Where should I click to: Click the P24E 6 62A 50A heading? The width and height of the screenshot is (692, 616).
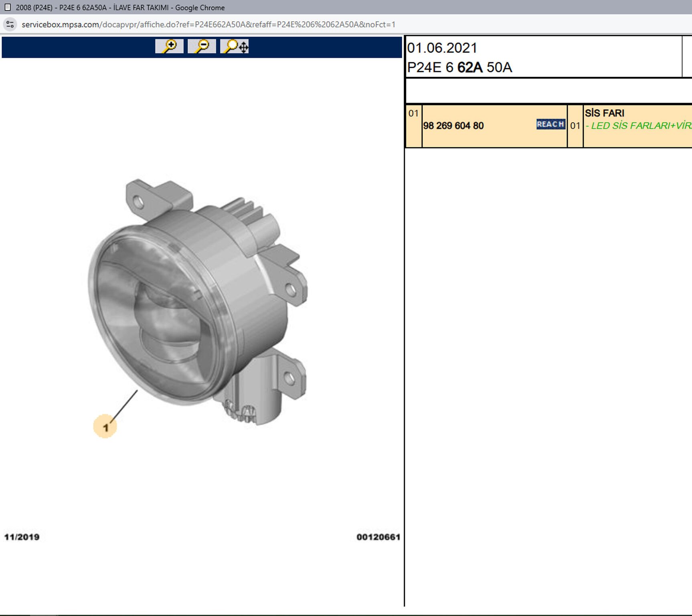tap(459, 67)
